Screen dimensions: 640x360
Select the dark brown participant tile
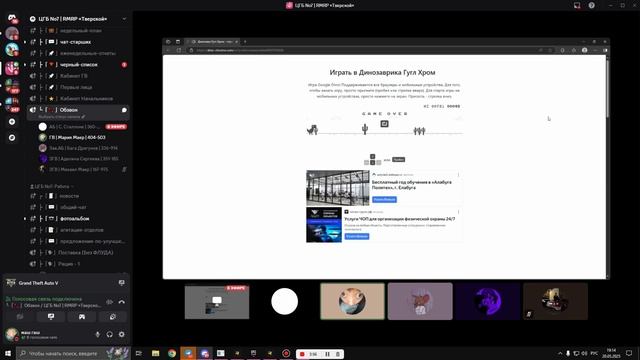point(556,302)
